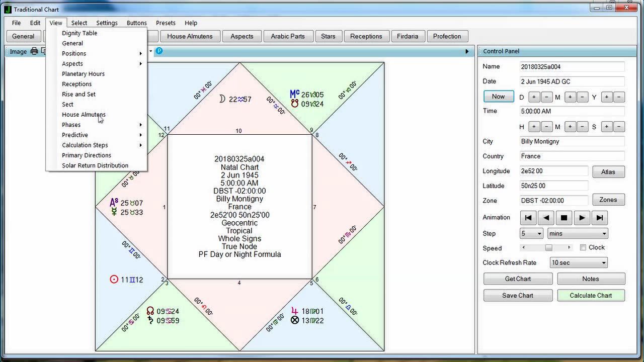644x362 pixels.
Task: Decrease the seconds with the S minus button
Action: (619, 127)
